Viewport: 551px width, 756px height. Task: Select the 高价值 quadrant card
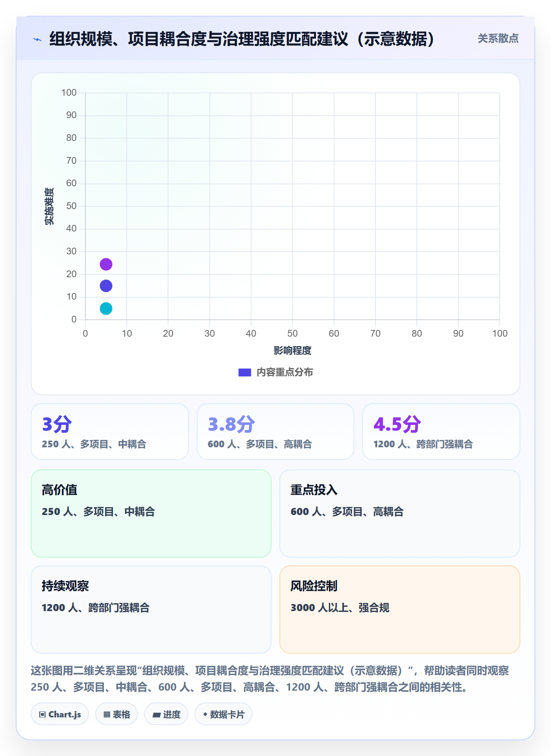coord(151,513)
